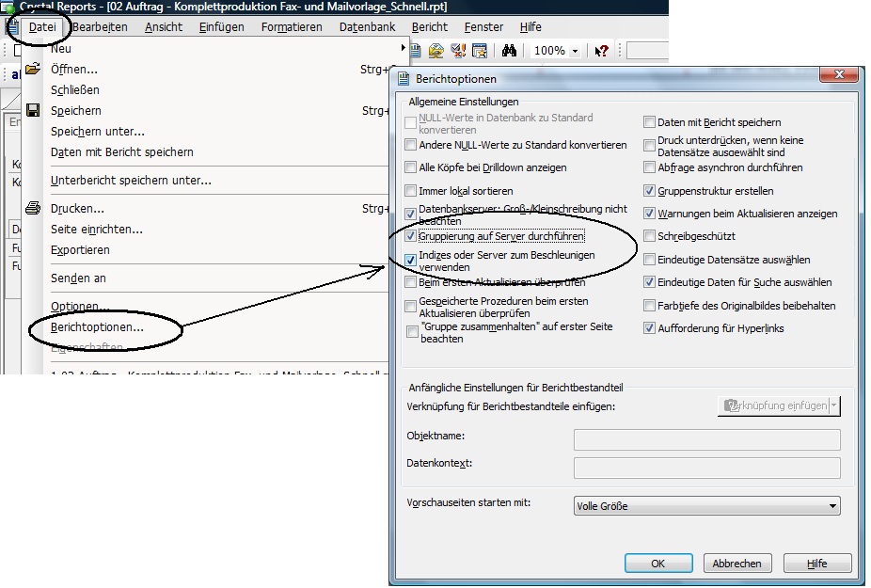Open the Fenster menu
871x588 pixels.
click(483, 26)
